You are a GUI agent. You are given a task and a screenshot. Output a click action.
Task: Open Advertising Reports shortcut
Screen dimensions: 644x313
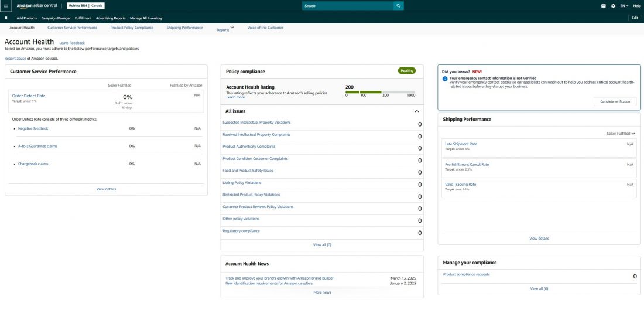pos(111,18)
